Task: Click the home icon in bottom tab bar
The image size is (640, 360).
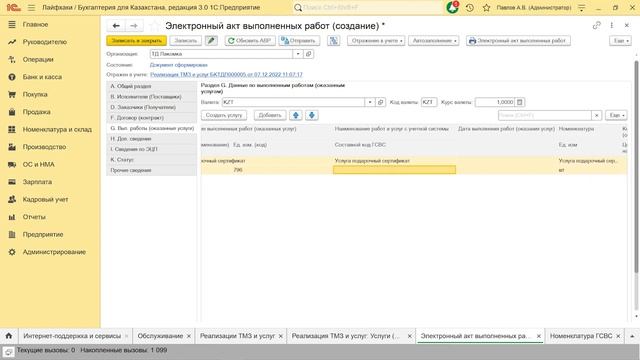Action: 9,336
